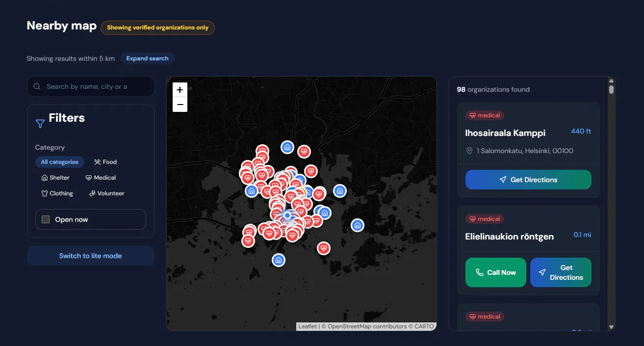Select the northernmost blue shelter marker on map

tap(287, 147)
